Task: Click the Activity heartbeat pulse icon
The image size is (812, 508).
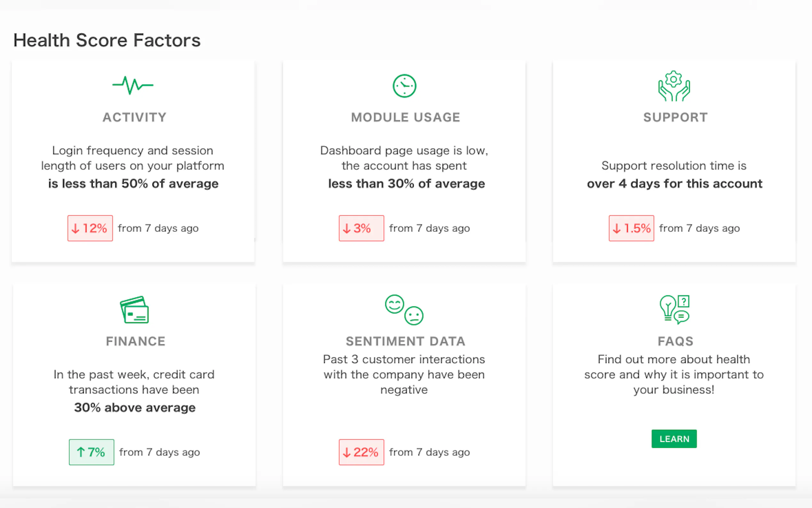Action: [133, 85]
